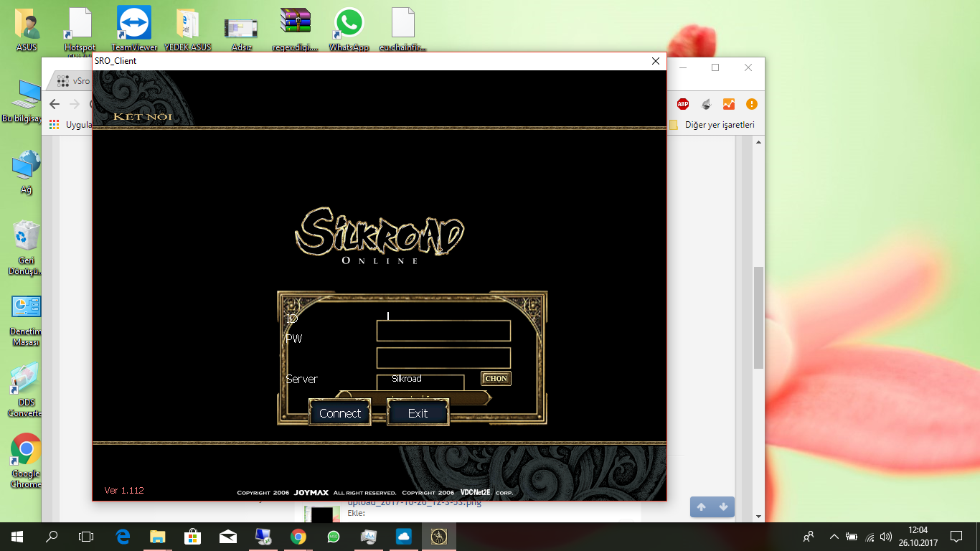Image resolution: width=980 pixels, height=551 pixels.
Task: Click the Exit button in login panel
Action: click(x=418, y=413)
